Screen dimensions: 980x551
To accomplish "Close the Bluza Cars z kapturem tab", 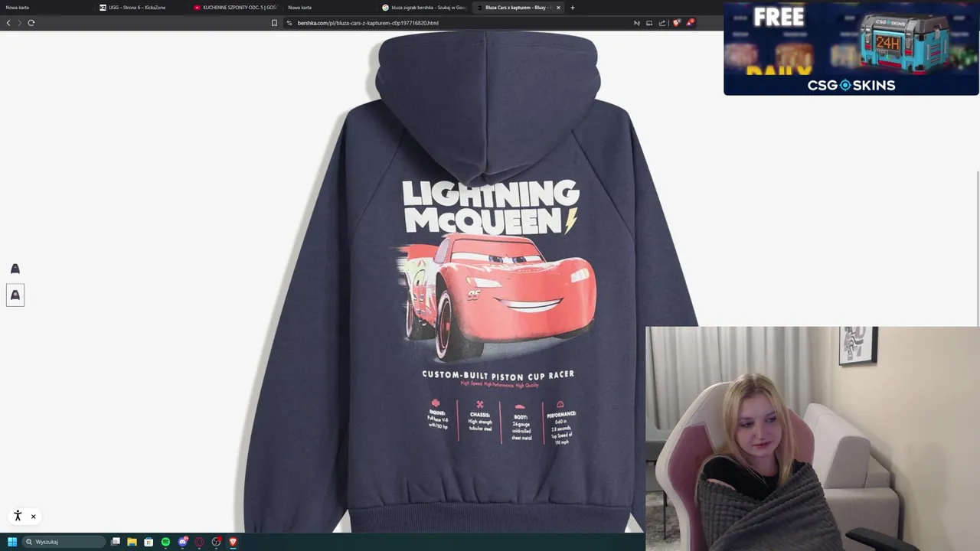I will click(558, 8).
